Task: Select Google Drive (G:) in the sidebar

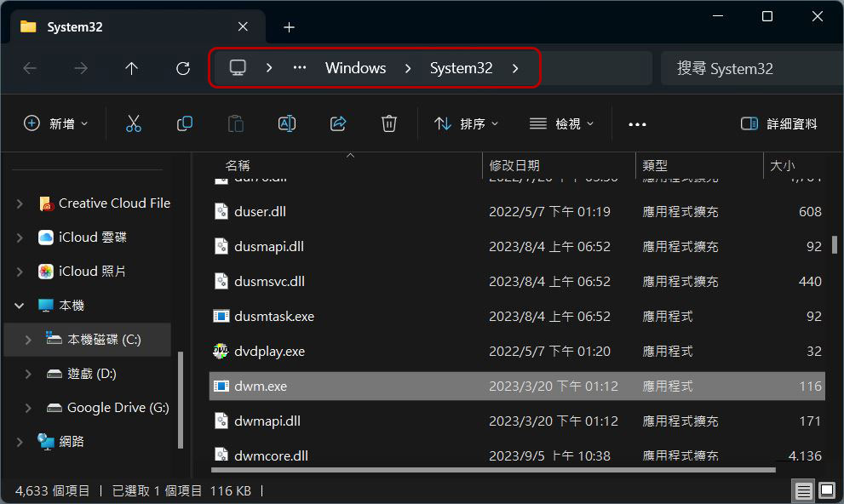Action: click(x=118, y=408)
